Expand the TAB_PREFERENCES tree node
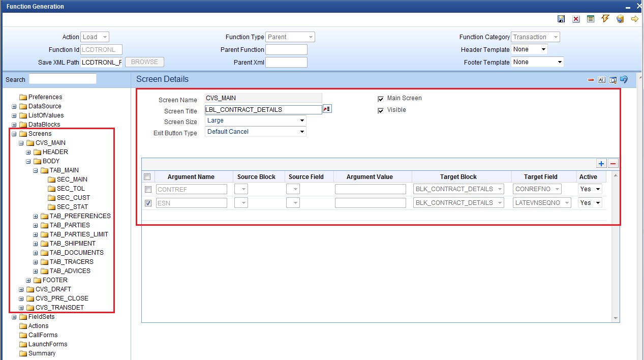This screenshot has width=644, height=360. (36, 216)
